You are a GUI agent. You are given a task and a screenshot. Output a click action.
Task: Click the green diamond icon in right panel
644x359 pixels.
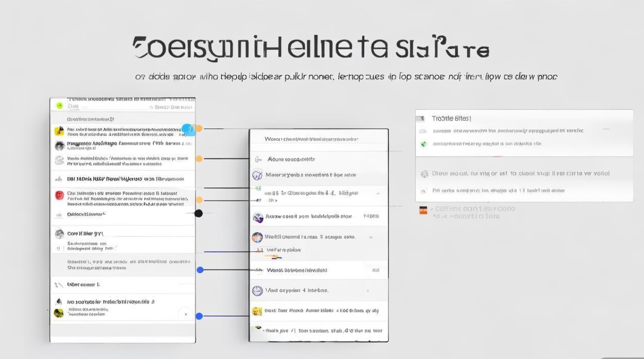423,144
